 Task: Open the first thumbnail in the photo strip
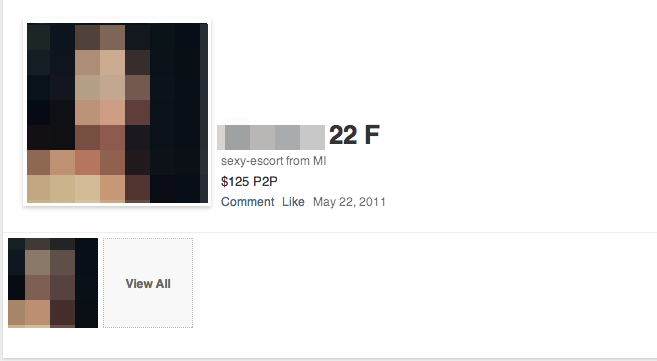tap(53, 283)
